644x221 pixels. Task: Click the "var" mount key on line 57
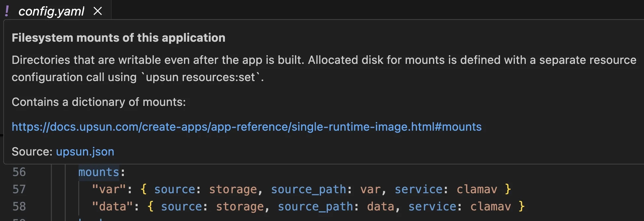(x=109, y=189)
